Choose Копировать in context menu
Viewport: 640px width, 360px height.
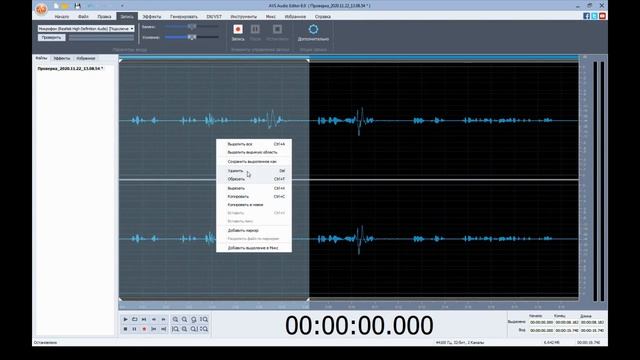[x=254, y=197]
